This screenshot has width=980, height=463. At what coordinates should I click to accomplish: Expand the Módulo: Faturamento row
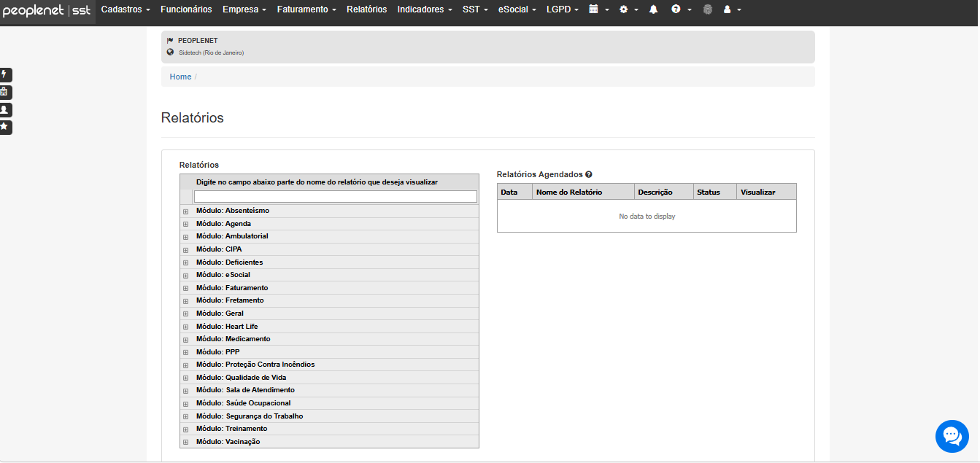(185, 288)
